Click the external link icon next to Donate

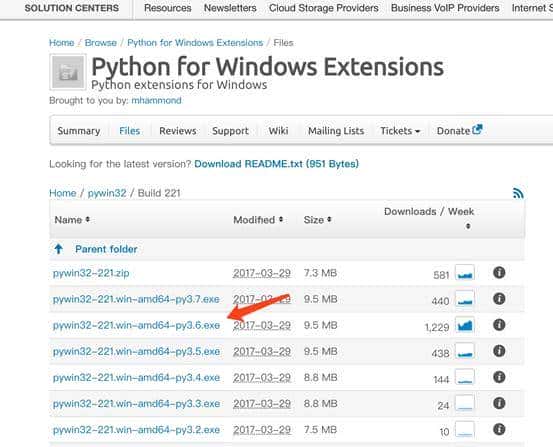pyautogui.click(x=477, y=129)
